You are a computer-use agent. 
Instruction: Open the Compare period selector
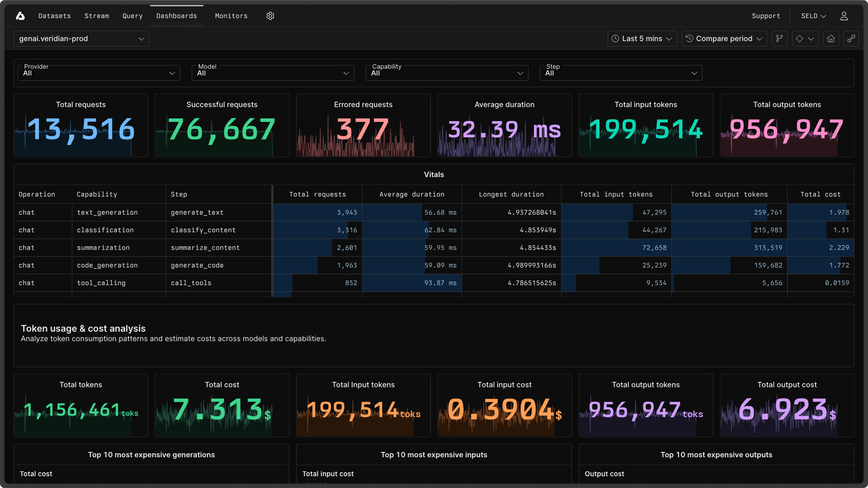(x=724, y=38)
